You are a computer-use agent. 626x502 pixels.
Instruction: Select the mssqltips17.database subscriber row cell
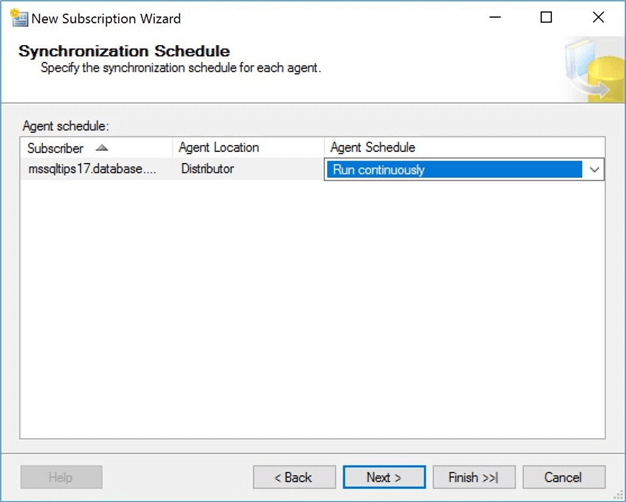(x=92, y=169)
